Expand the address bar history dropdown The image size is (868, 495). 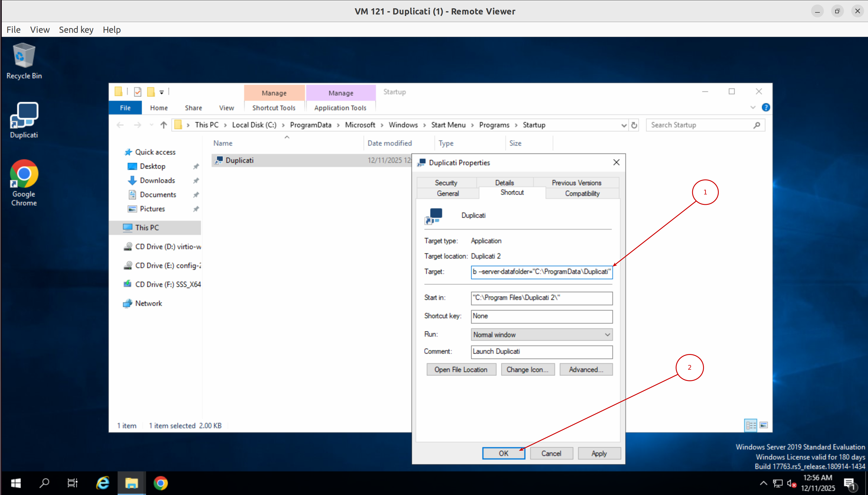pyautogui.click(x=624, y=126)
